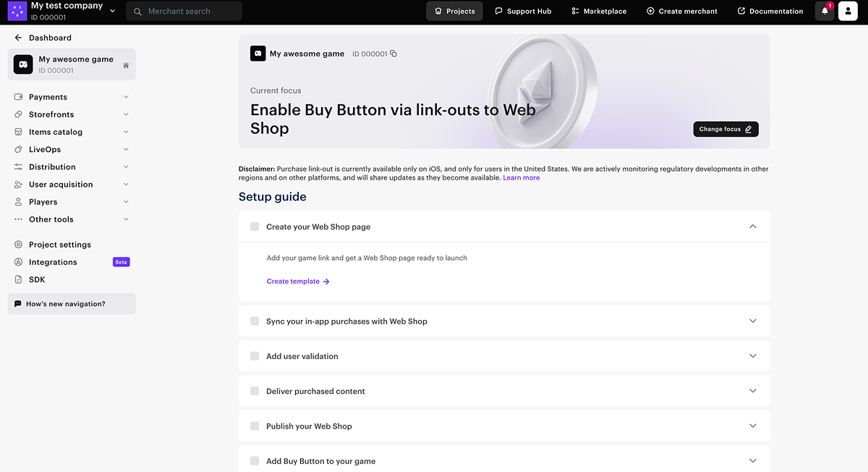The image size is (868, 472).
Task: Open SDK from the sidebar
Action: point(37,279)
